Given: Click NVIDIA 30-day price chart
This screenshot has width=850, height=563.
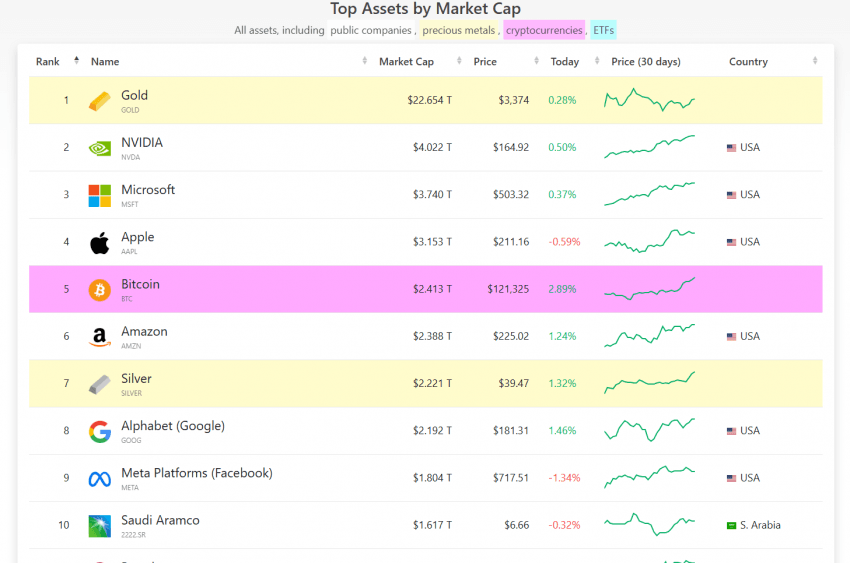Looking at the screenshot, I should [649, 147].
